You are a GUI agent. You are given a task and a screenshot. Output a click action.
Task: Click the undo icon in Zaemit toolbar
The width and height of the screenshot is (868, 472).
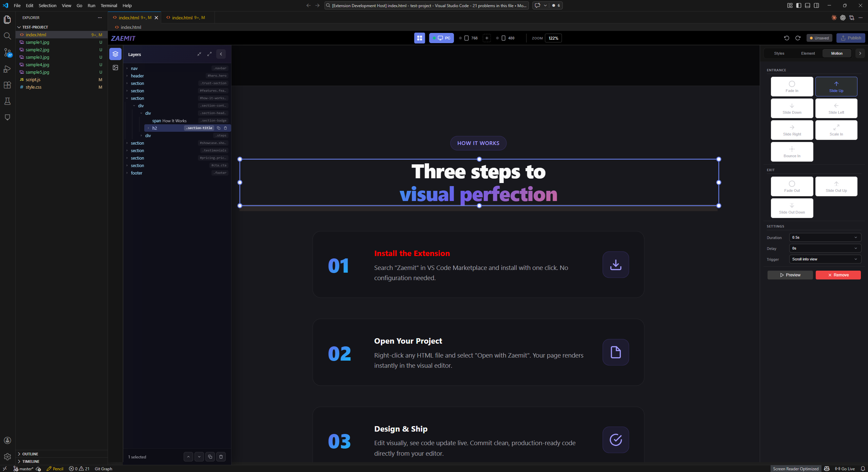[787, 38]
